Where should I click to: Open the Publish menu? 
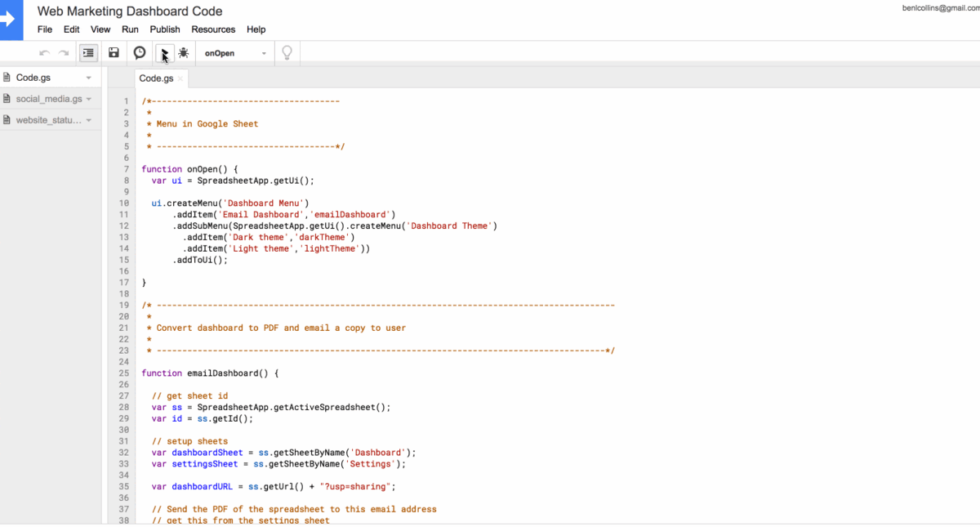(x=165, y=29)
